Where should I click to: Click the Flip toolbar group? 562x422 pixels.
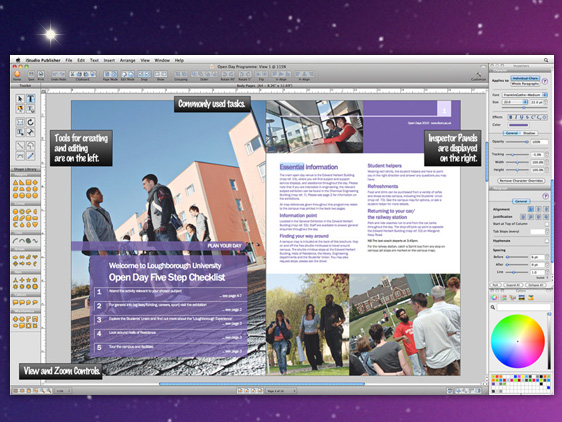[261, 75]
